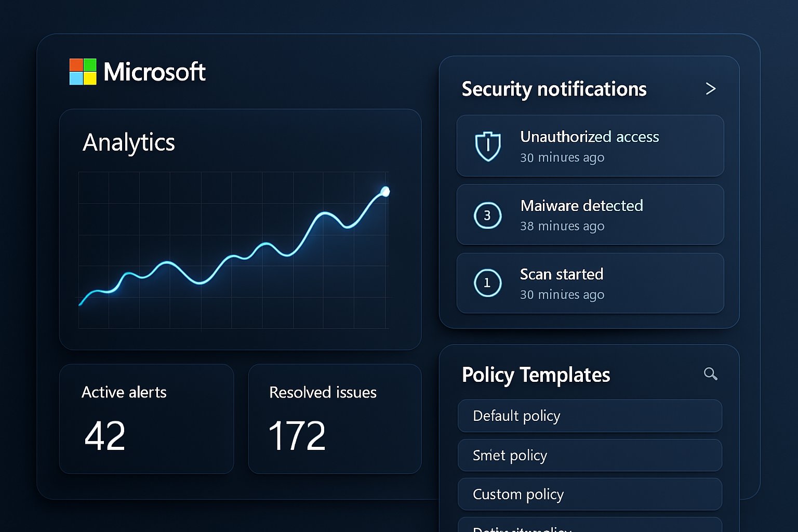Image resolution: width=798 pixels, height=532 pixels.
Task: Click the circled 3 badge icon
Action: pos(487,215)
